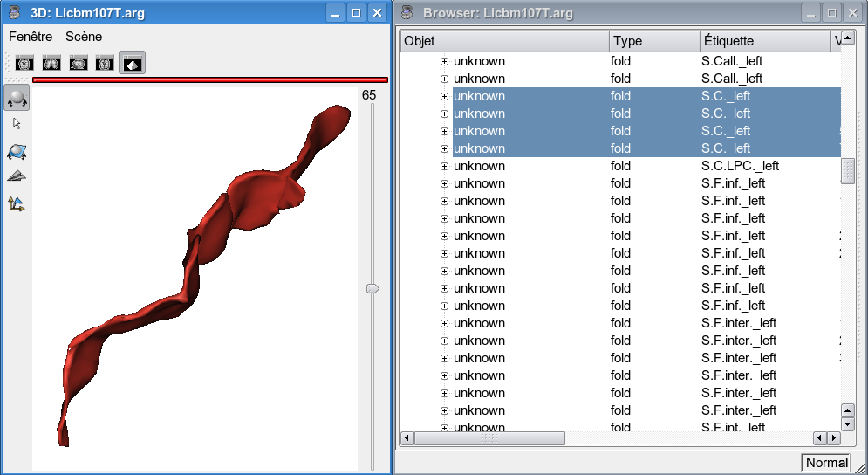
Task: Expand the S.C.LPC._left fold node
Action: tap(444, 166)
